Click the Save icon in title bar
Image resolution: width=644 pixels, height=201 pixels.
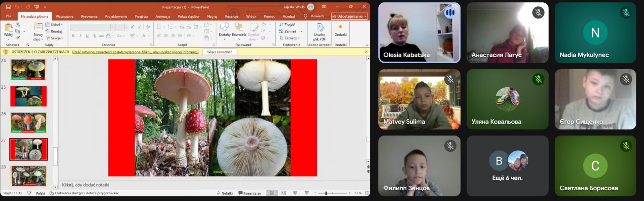pyautogui.click(x=8, y=7)
